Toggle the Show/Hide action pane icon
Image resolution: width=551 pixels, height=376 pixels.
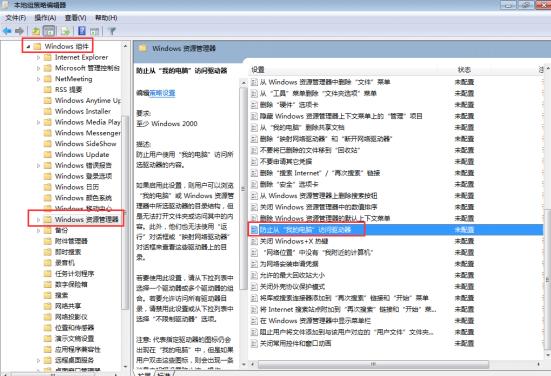click(x=94, y=31)
